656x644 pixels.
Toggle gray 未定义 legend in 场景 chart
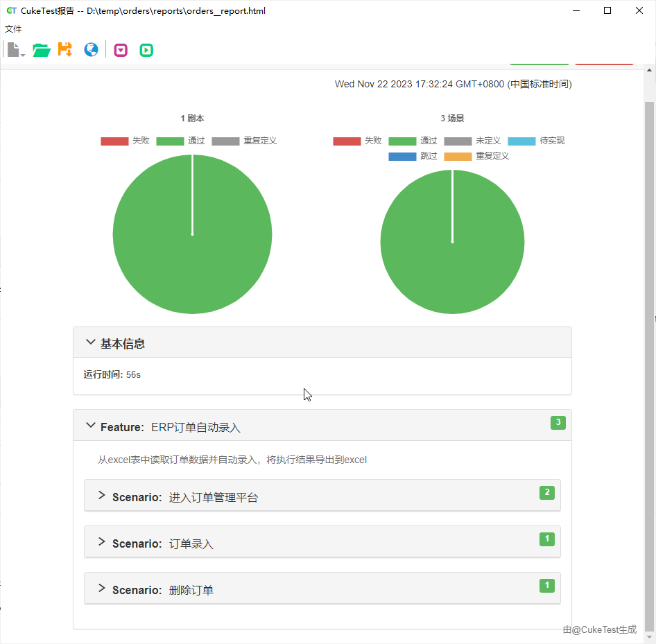pos(472,141)
